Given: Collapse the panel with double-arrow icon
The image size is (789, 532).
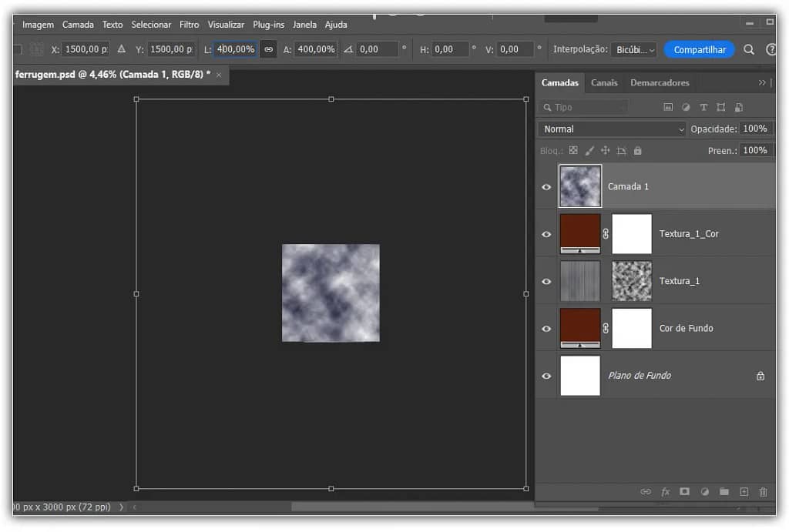Looking at the screenshot, I should (762, 82).
